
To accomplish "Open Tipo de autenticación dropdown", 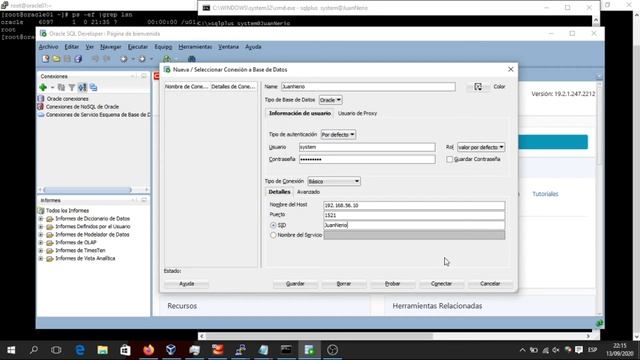I will click(338, 134).
